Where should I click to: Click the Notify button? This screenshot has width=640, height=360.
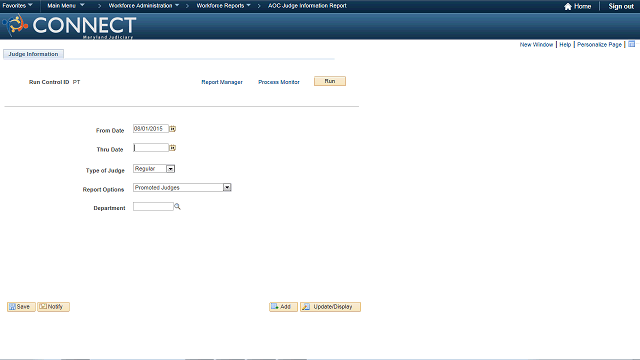coord(53,307)
